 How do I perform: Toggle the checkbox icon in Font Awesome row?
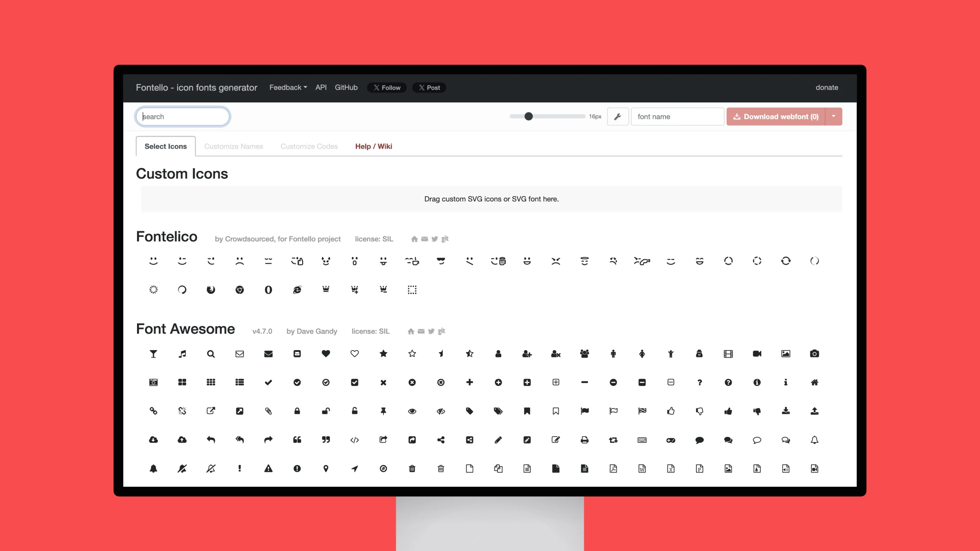point(354,382)
